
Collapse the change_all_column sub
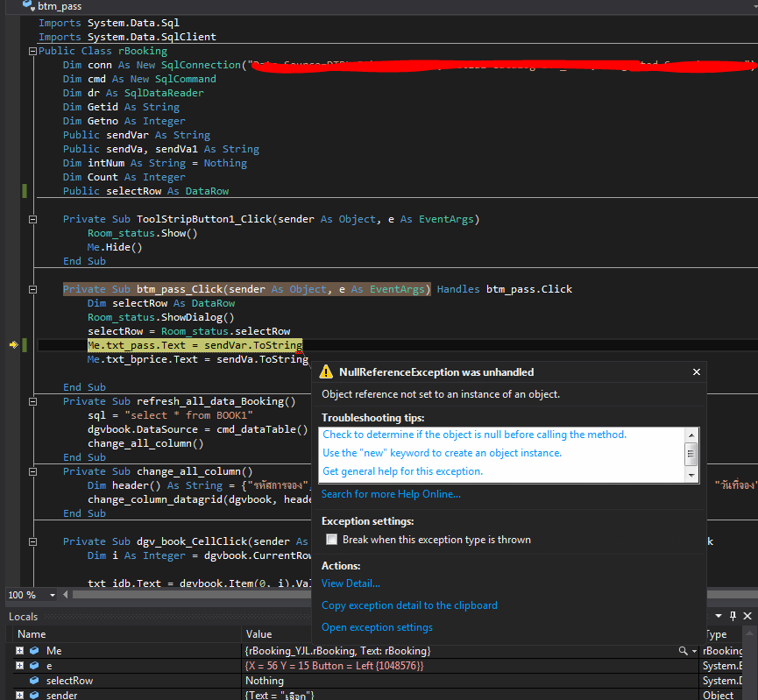(32, 471)
